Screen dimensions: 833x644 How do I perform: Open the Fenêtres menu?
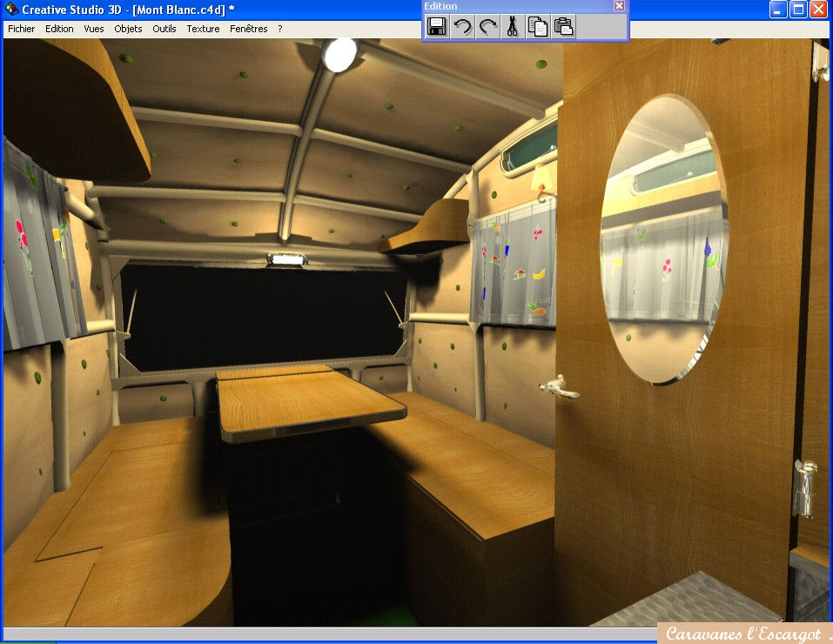[x=249, y=29]
